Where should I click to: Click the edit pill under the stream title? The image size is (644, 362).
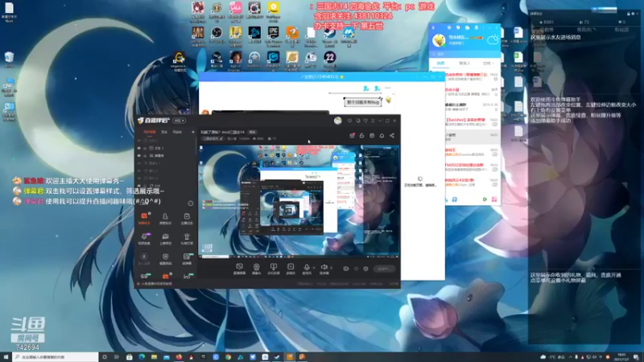213,138
